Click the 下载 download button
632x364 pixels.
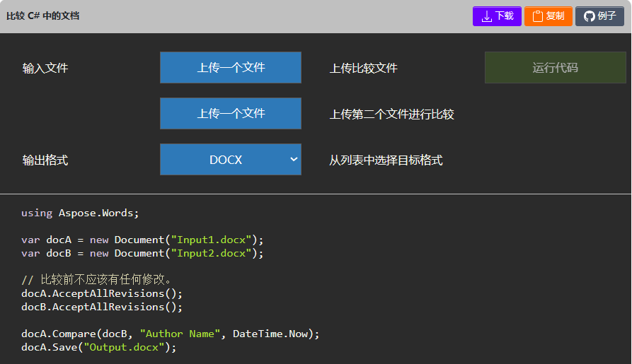497,16
